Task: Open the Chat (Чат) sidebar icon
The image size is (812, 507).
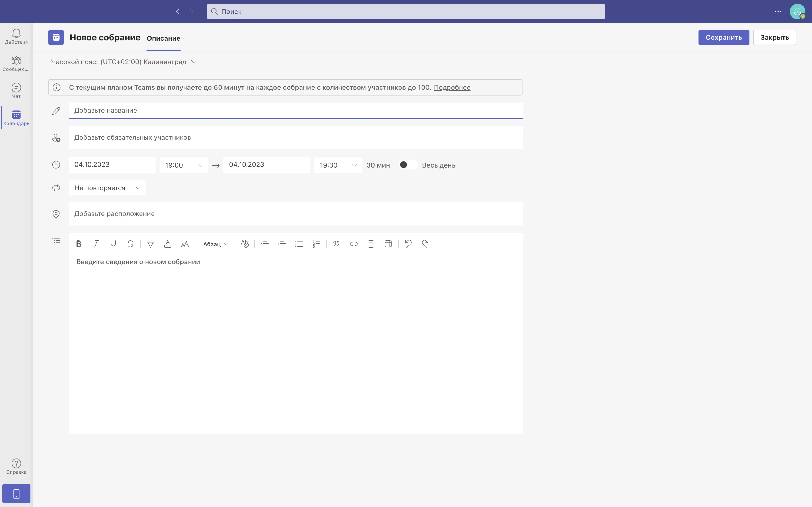Action: (16, 90)
